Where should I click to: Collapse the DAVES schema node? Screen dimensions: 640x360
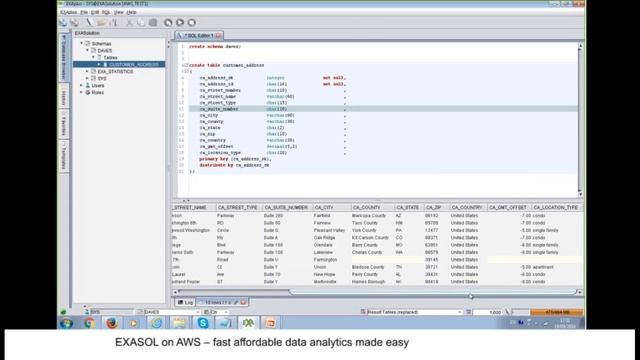[x=87, y=50]
